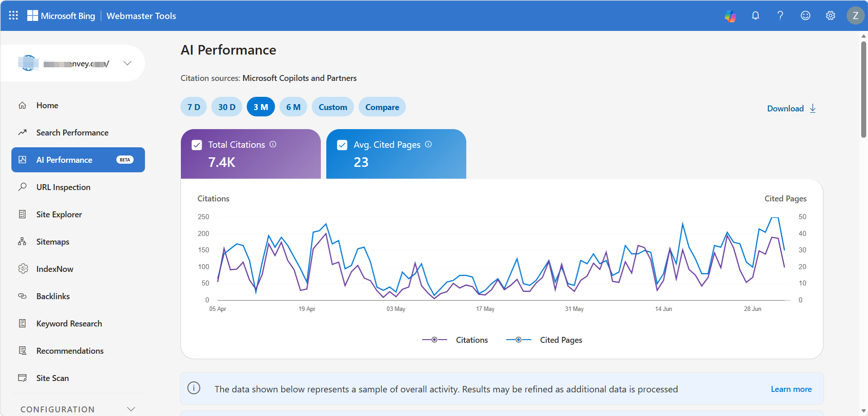The width and height of the screenshot is (868, 416).
Task: Click the Site Scan icon
Action: point(22,378)
